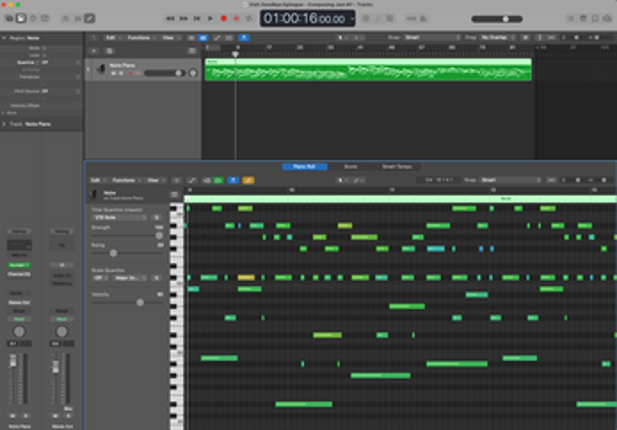Click the Stop button in the transport
Image resolution: width=617 pixels, height=430 pixels.
point(197,18)
